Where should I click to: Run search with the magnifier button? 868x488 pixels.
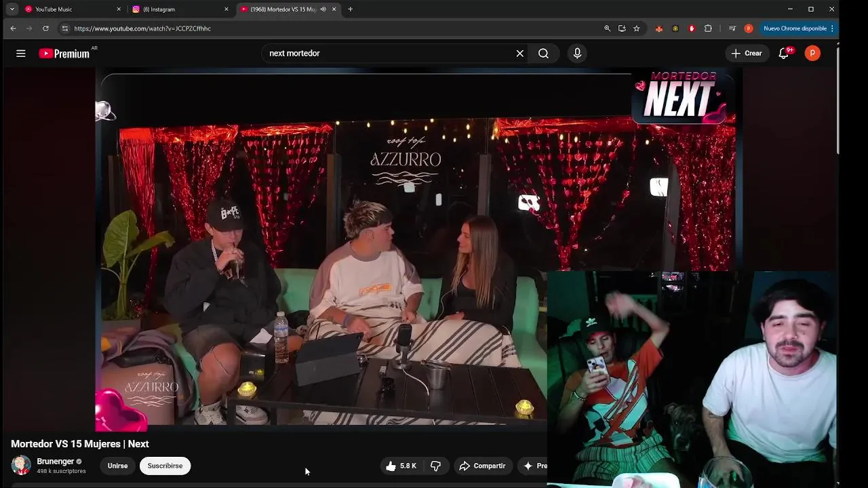(543, 53)
